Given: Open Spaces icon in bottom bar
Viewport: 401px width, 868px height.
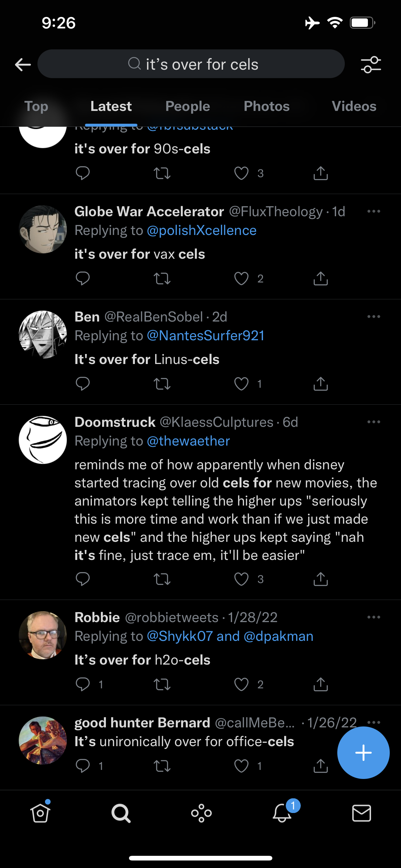Looking at the screenshot, I should [201, 813].
